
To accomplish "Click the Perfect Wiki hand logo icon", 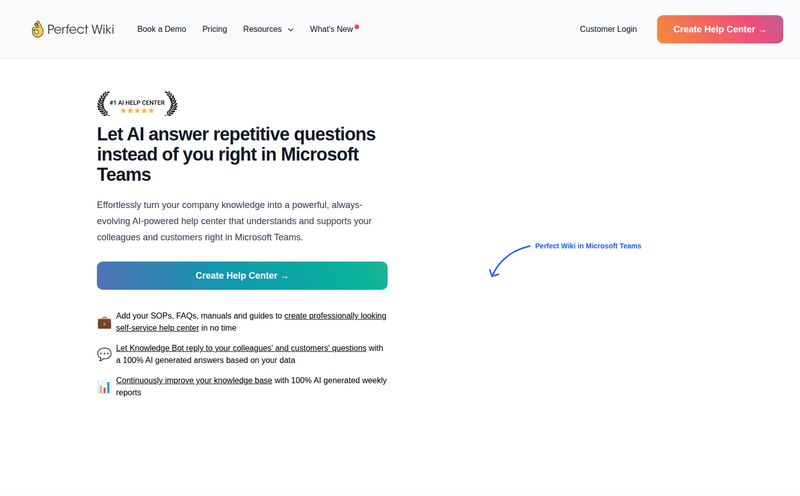I will pyautogui.click(x=37, y=29).
